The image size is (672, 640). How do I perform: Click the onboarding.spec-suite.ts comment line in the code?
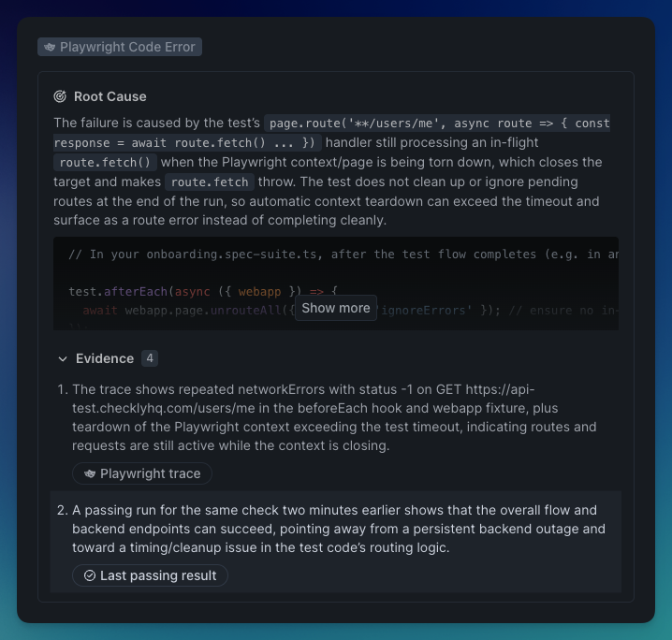[x=343, y=254]
